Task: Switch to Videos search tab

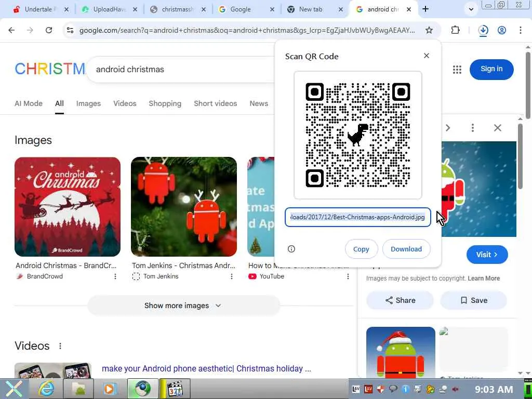Action: 125,103
